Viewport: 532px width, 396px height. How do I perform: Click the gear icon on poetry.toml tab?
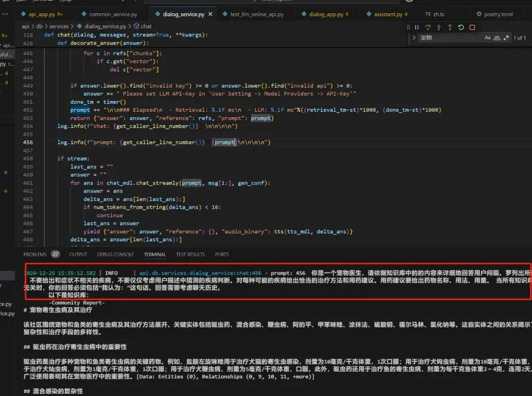pos(479,14)
